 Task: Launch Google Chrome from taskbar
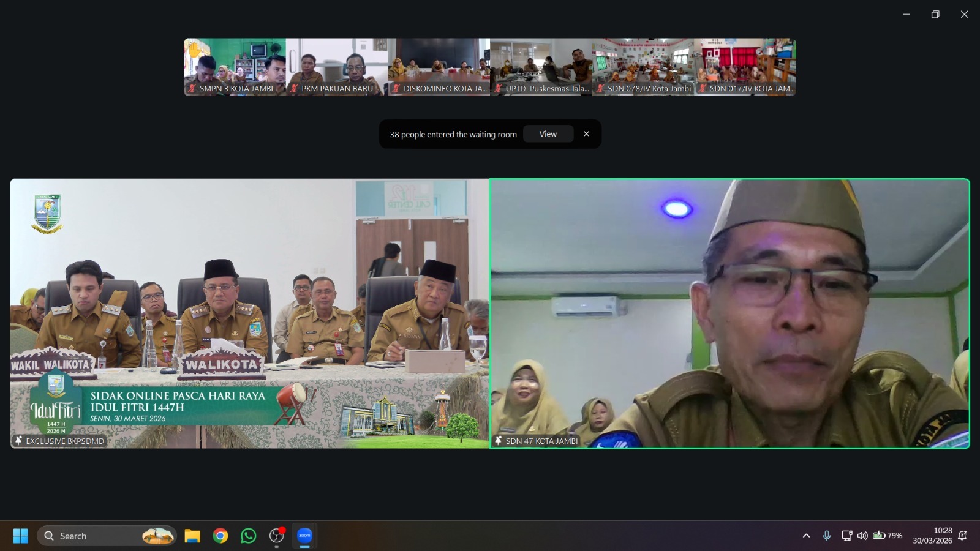coord(221,536)
